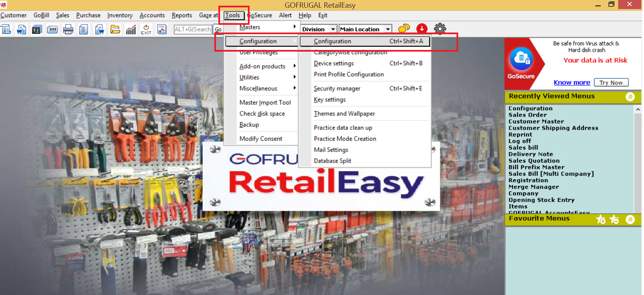
Task: Open Sales Order from Recently Viewed Menus
Action: click(x=528, y=115)
